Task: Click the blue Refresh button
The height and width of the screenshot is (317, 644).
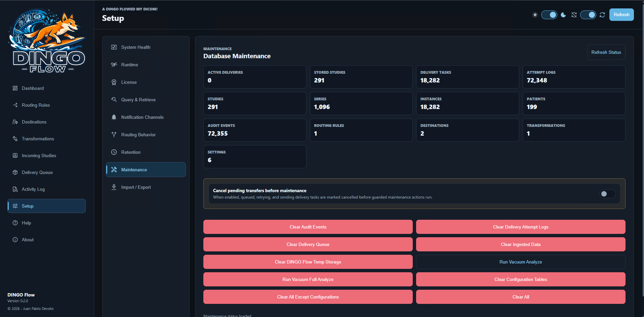Action: pos(621,15)
